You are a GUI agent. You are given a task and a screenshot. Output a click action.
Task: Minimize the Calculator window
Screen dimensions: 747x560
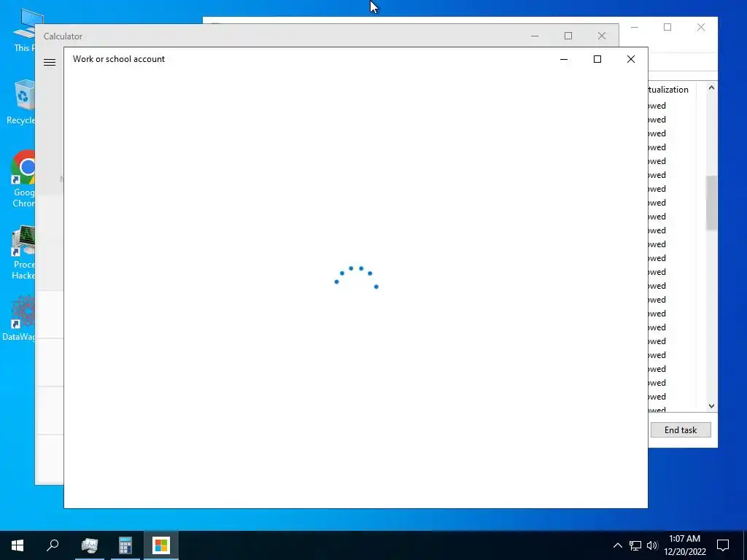click(x=535, y=36)
